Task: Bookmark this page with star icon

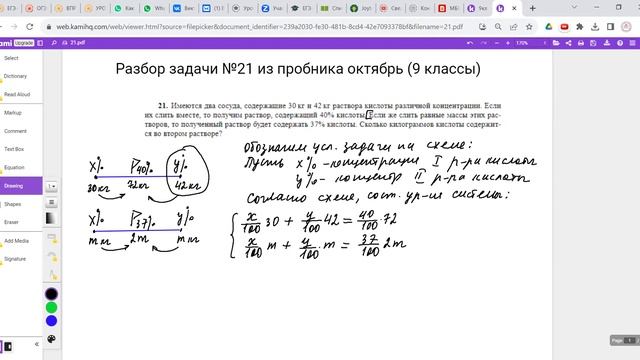Action: coord(529,27)
